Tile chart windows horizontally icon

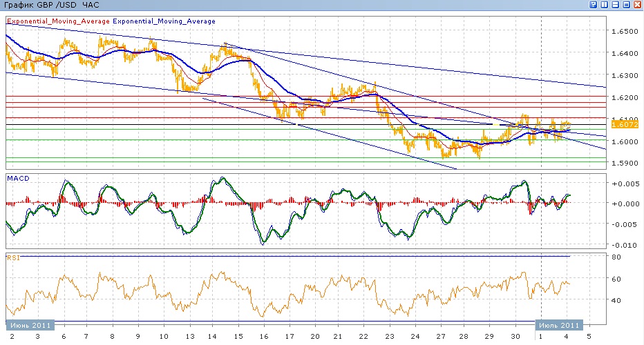point(615,5)
